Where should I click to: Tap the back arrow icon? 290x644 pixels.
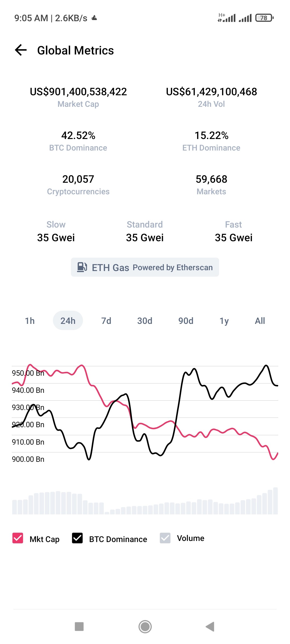click(21, 50)
